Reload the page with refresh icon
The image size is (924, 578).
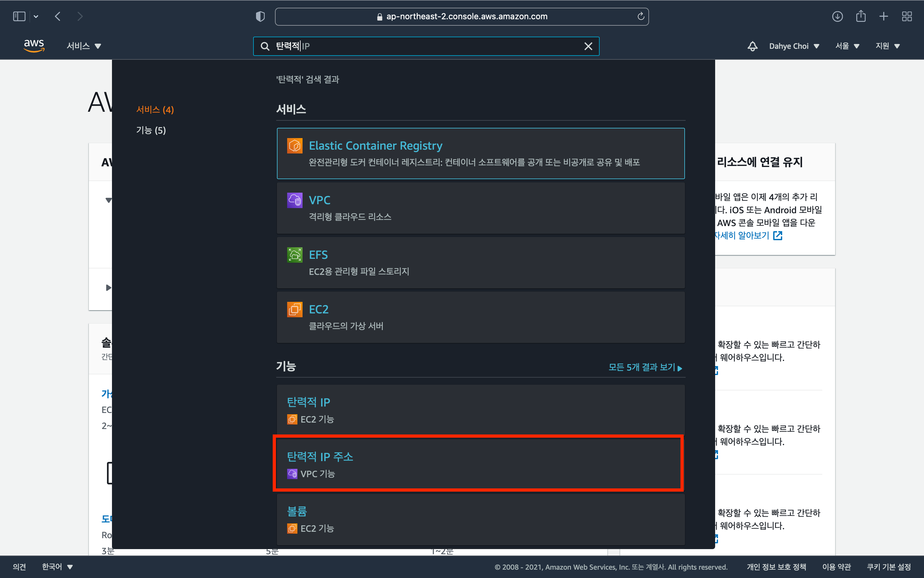pyautogui.click(x=641, y=16)
